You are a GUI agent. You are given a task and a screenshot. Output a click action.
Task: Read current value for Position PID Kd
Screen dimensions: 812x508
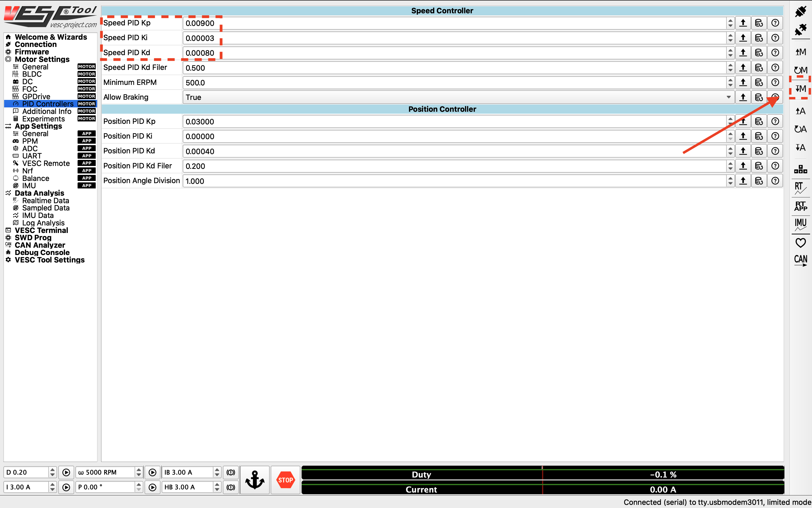coord(743,151)
